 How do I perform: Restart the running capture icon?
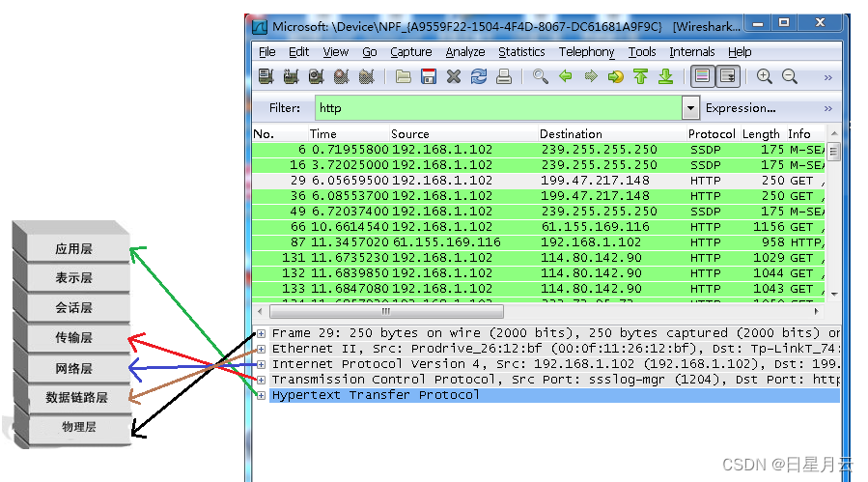coord(367,76)
